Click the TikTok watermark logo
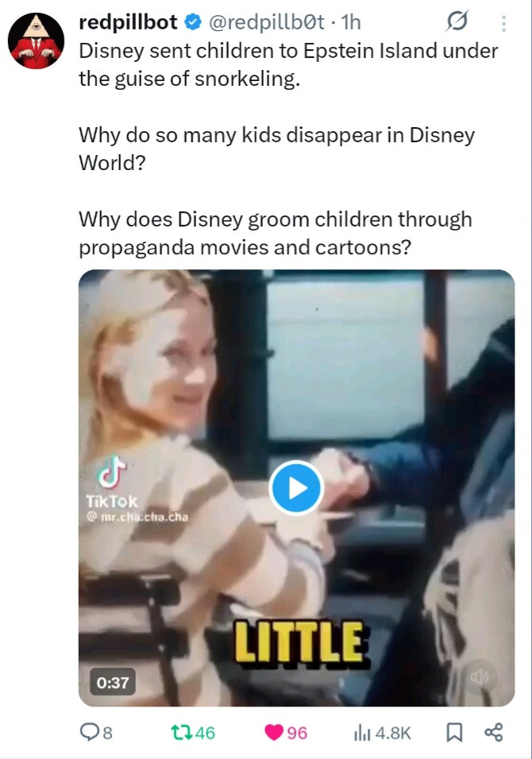The height and width of the screenshot is (759, 532). click(114, 481)
